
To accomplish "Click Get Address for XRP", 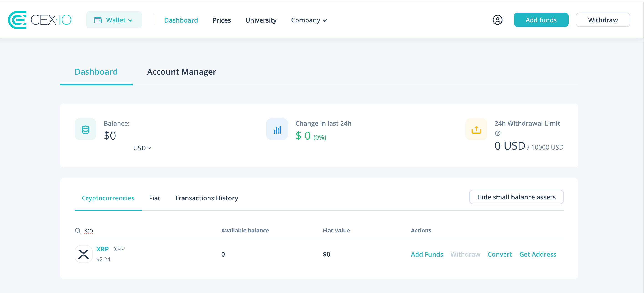I will click(537, 254).
